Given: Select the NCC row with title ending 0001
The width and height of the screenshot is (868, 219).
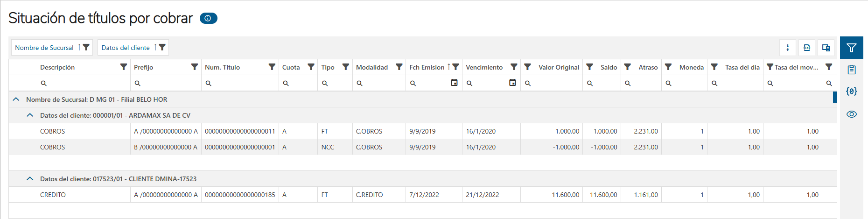Looking at the screenshot, I should pos(328,147).
